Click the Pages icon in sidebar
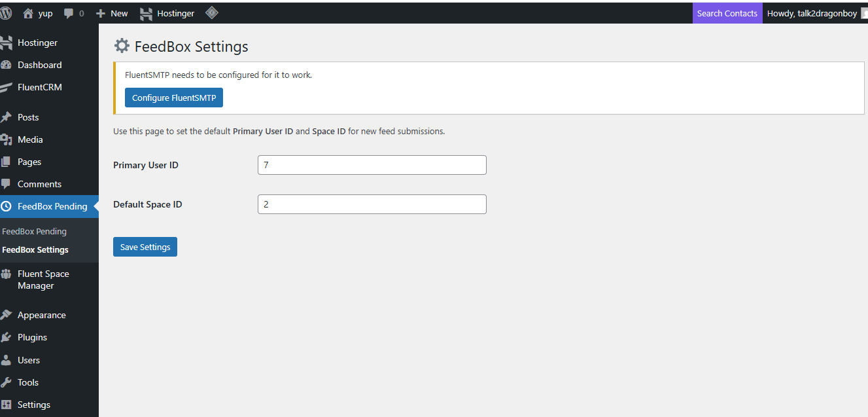This screenshot has width=868, height=417. [x=6, y=162]
